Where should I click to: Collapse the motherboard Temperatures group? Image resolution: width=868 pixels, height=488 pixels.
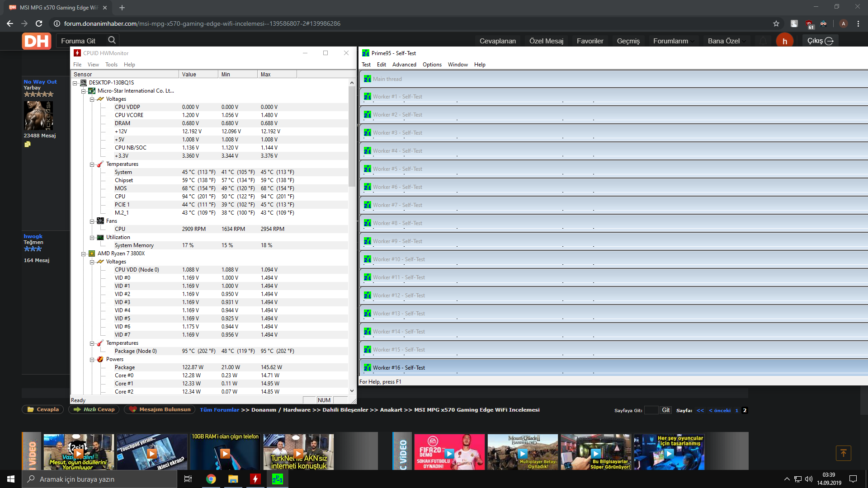click(92, 164)
